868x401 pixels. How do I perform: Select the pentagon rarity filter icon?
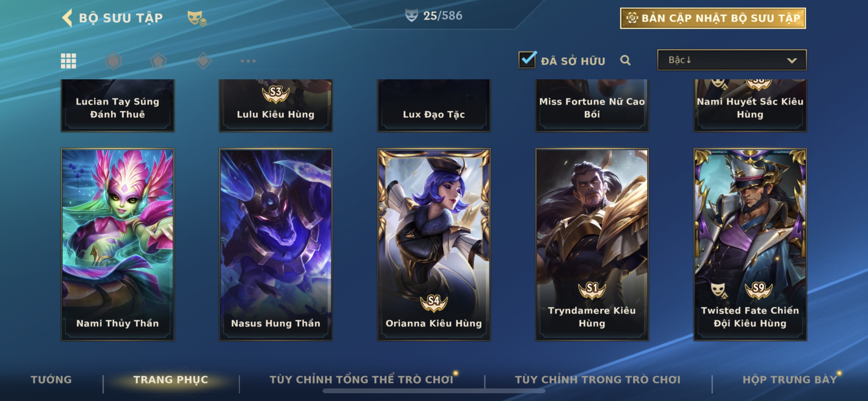click(158, 61)
